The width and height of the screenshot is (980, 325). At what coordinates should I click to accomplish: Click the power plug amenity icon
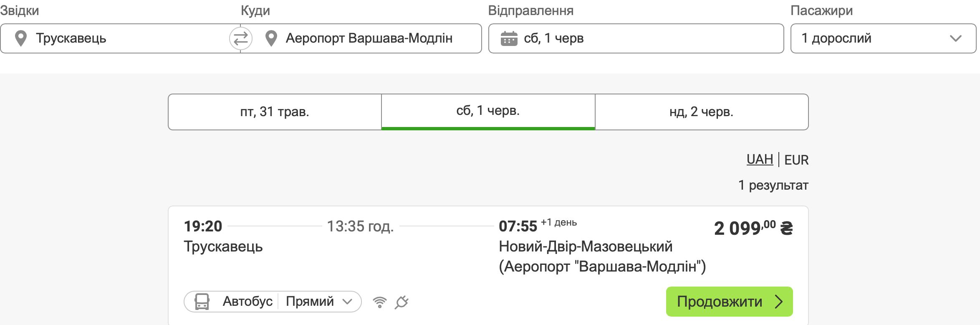[402, 302]
